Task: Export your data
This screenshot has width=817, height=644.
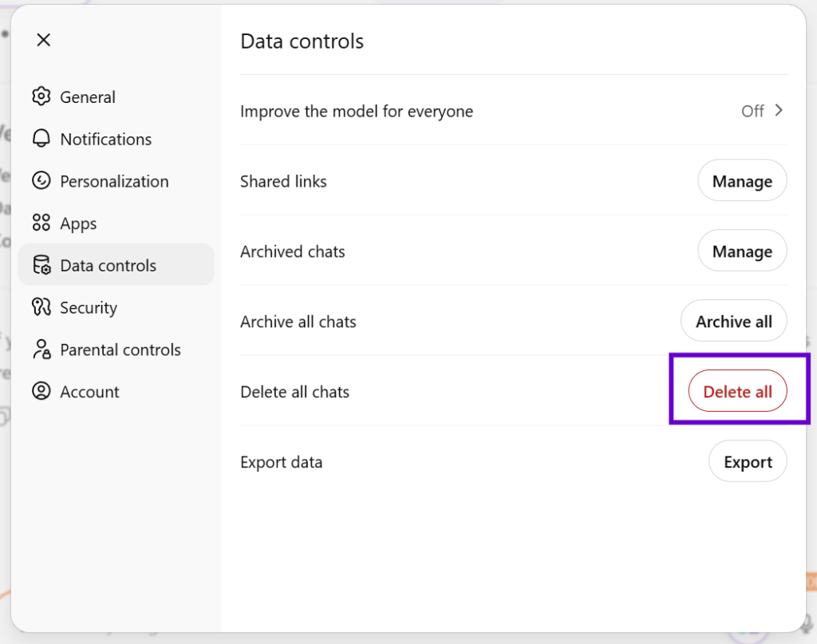Action: (x=748, y=461)
